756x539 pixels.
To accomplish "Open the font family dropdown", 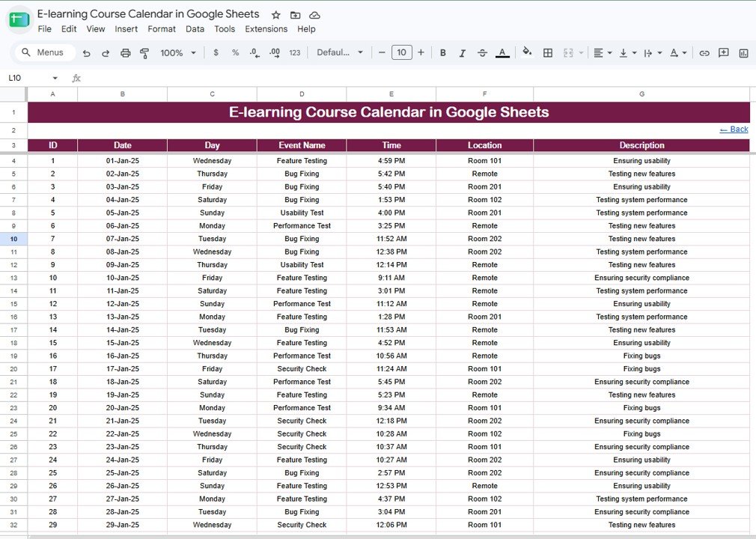I will point(339,52).
